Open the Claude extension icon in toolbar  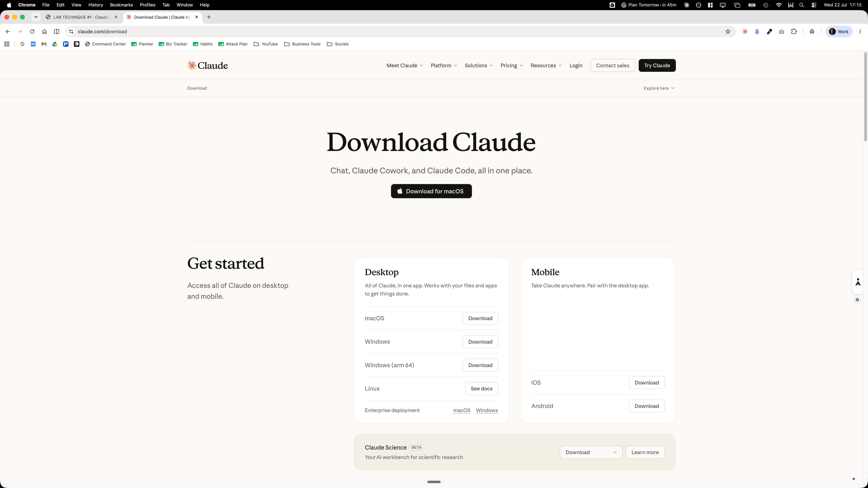point(745,31)
